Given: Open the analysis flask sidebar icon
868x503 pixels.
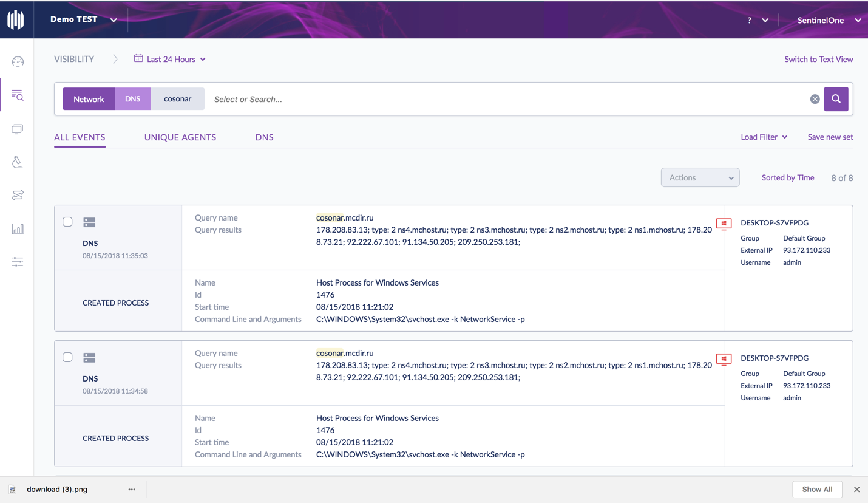Looking at the screenshot, I should [x=17, y=162].
